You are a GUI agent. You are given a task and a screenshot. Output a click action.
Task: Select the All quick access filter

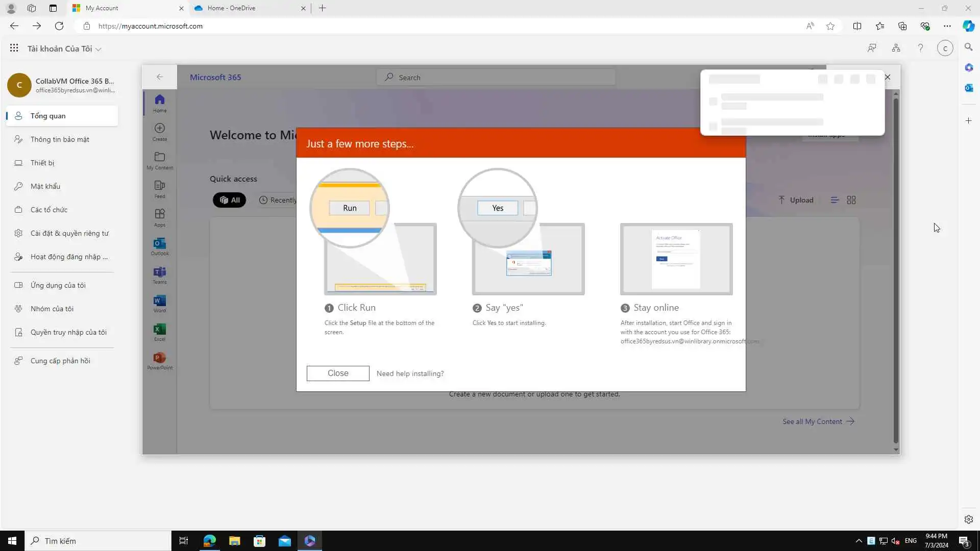pos(229,200)
